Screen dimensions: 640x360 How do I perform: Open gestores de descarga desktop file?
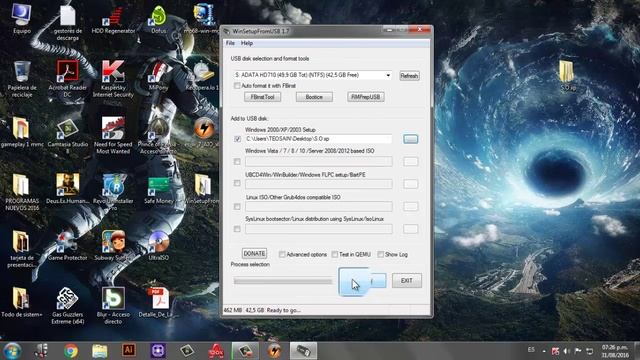tap(67, 22)
